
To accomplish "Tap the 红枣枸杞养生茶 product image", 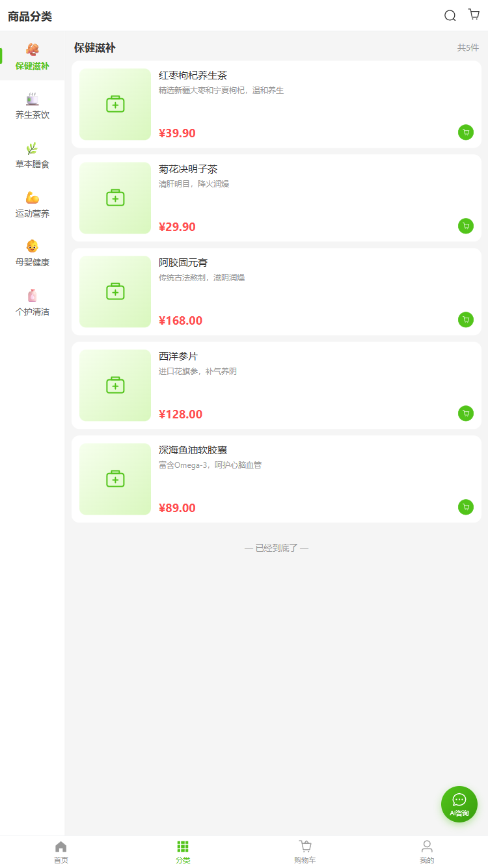I will pyautogui.click(x=115, y=104).
